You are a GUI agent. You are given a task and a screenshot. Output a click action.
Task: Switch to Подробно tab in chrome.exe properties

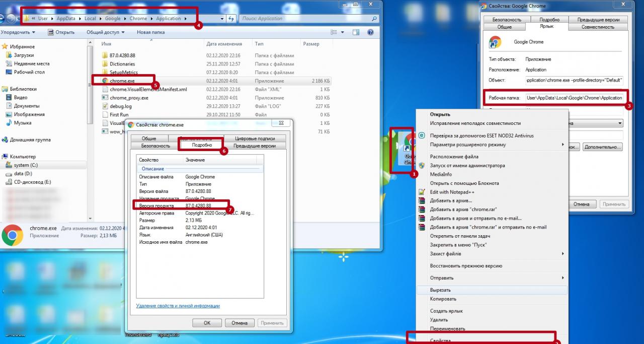[x=201, y=145]
